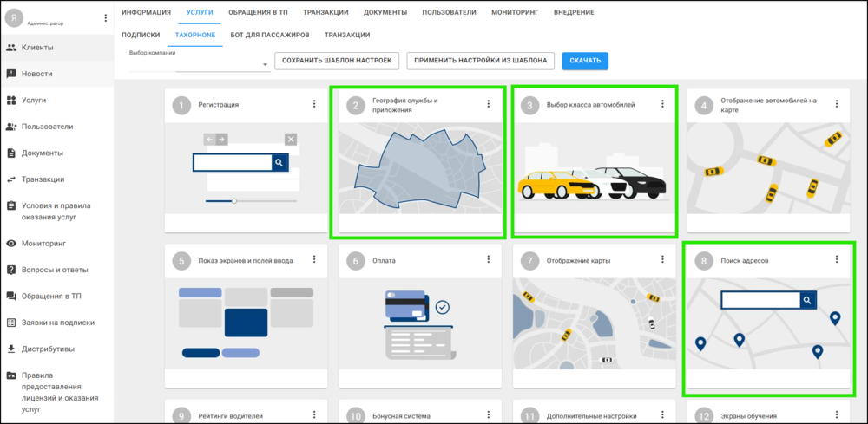
Task: Click the Новости news icon in sidebar
Action: (11, 74)
